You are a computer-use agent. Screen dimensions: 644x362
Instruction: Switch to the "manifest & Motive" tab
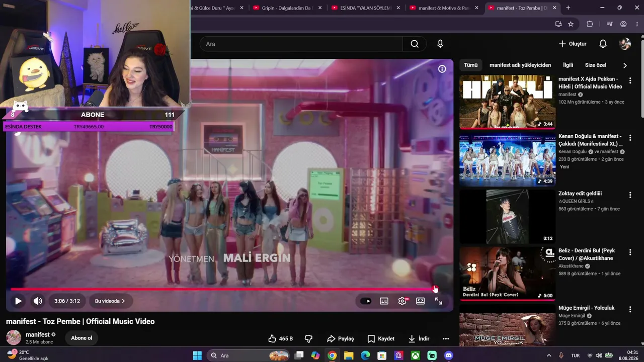point(444,8)
